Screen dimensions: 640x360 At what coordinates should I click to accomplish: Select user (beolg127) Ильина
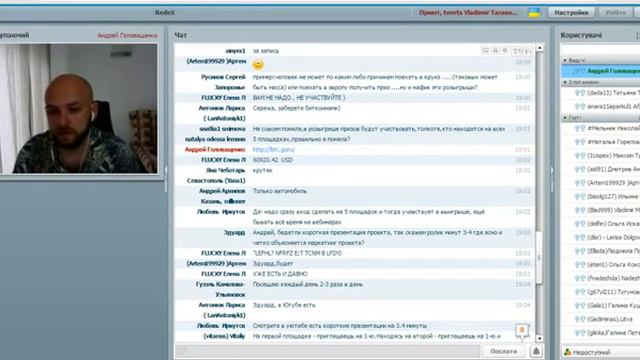coord(601,196)
